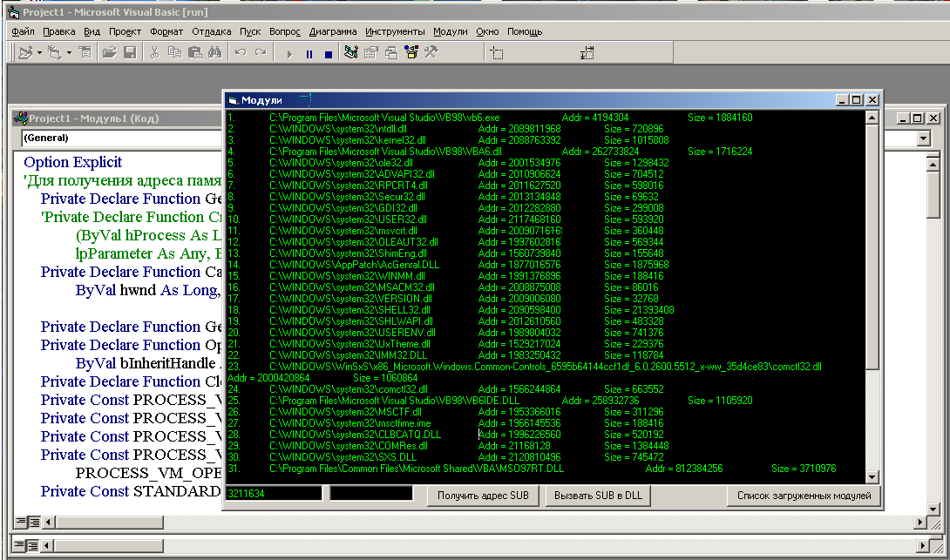
Task: Click the empty black text field beside 3211634
Action: coord(370,494)
